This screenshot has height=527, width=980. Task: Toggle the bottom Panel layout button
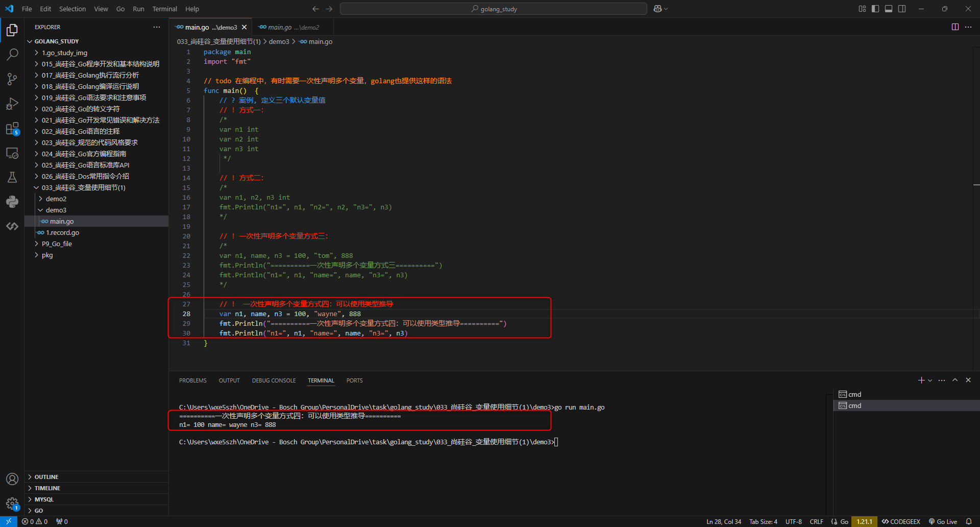pos(889,9)
